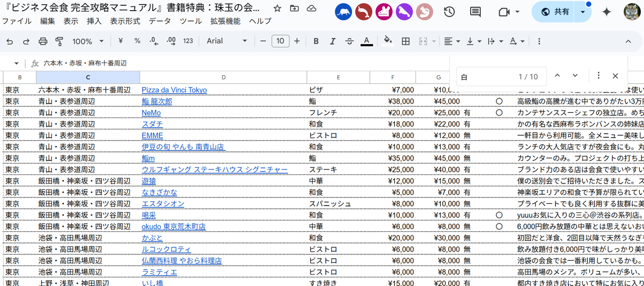Open text wrapping dropdown

tap(495, 41)
